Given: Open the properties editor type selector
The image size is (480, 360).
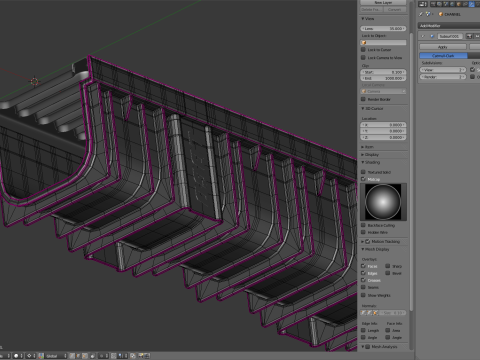Looking at the screenshot, I should pos(423,4).
